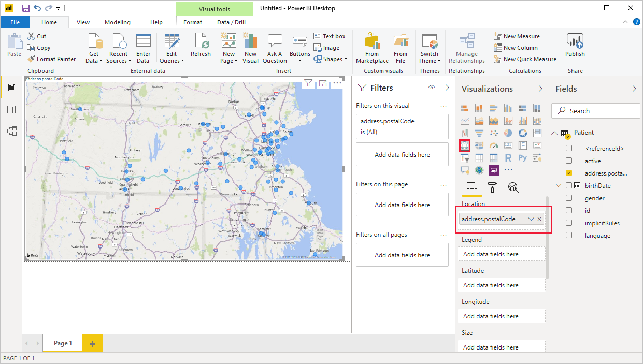The height and width of the screenshot is (364, 643).
Task: Check the language field checkbox
Action: [569, 236]
